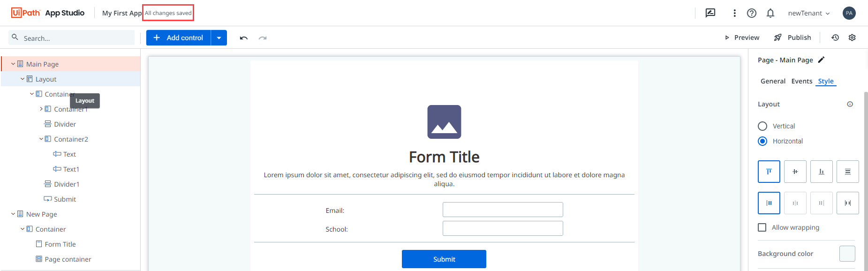868x271 pixels.
Task: Open the notifications bell
Action: pyautogui.click(x=770, y=13)
